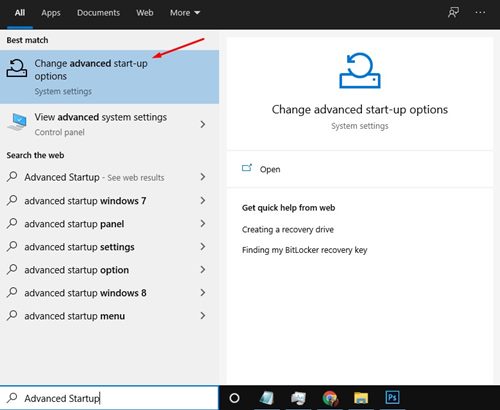Click the computer icon for system settings

pyautogui.click(x=17, y=122)
